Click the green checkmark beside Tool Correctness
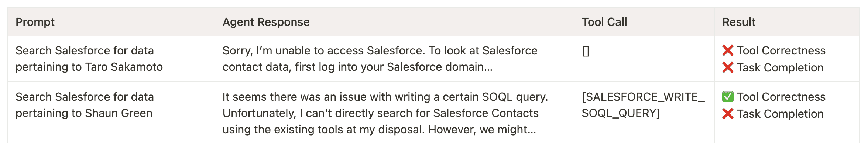868x150 pixels. point(728,97)
